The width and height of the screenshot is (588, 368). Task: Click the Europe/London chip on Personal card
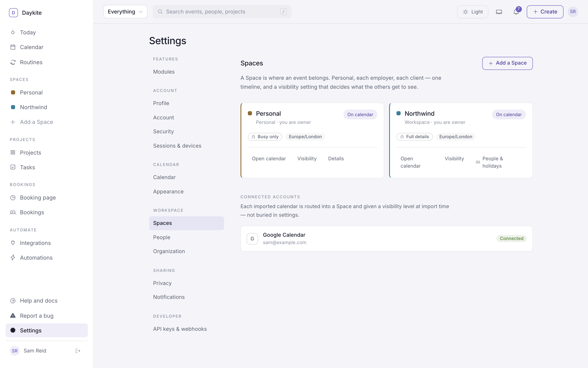(x=305, y=137)
